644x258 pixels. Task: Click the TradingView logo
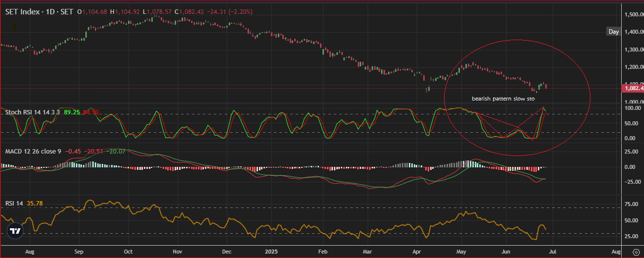[x=15, y=231]
